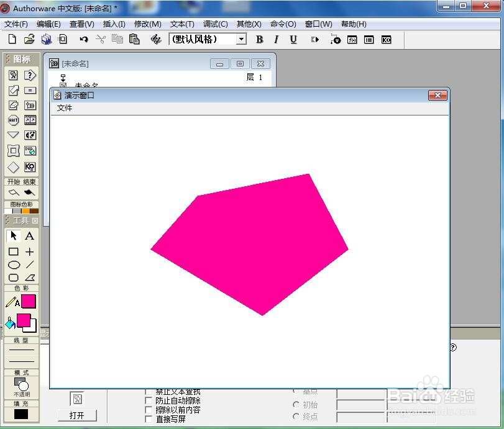This screenshot has height=429, width=504.
Task: Click the Paste clipboard icon
Action: tap(134, 39)
